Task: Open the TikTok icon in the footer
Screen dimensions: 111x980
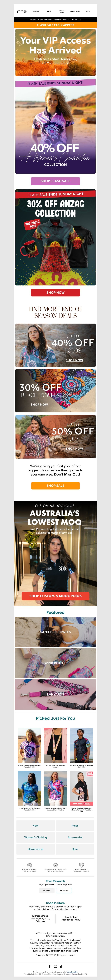Action: tap(61, 966)
